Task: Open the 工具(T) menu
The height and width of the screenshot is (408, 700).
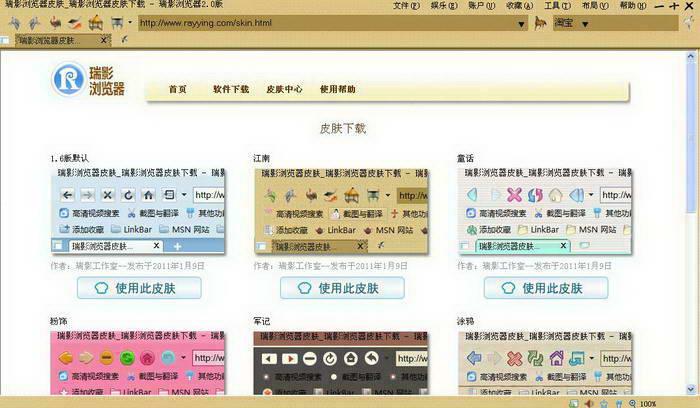Action: tap(557, 6)
